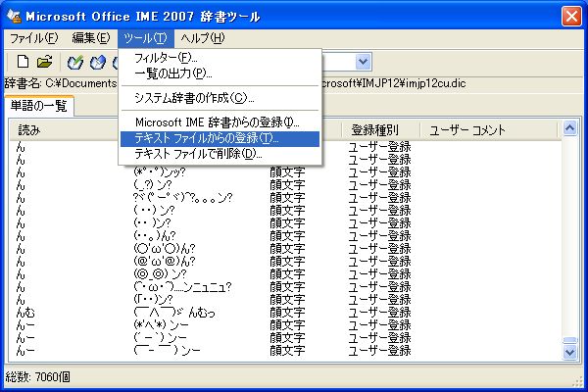588x392 pixels.
Task: Click the register word icon with green check
Action: pyautogui.click(x=75, y=62)
